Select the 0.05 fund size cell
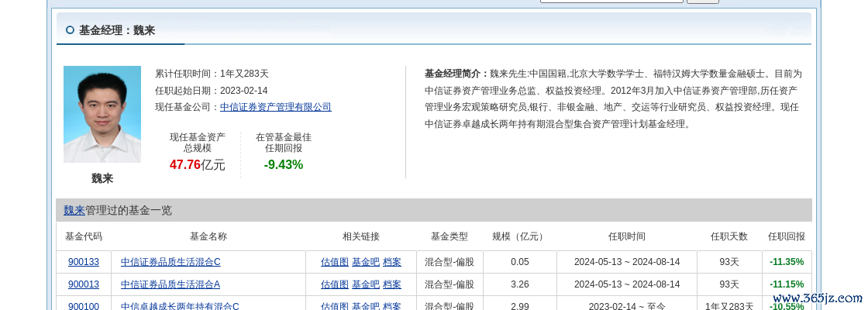This screenshot has width=868, height=310. [520, 262]
